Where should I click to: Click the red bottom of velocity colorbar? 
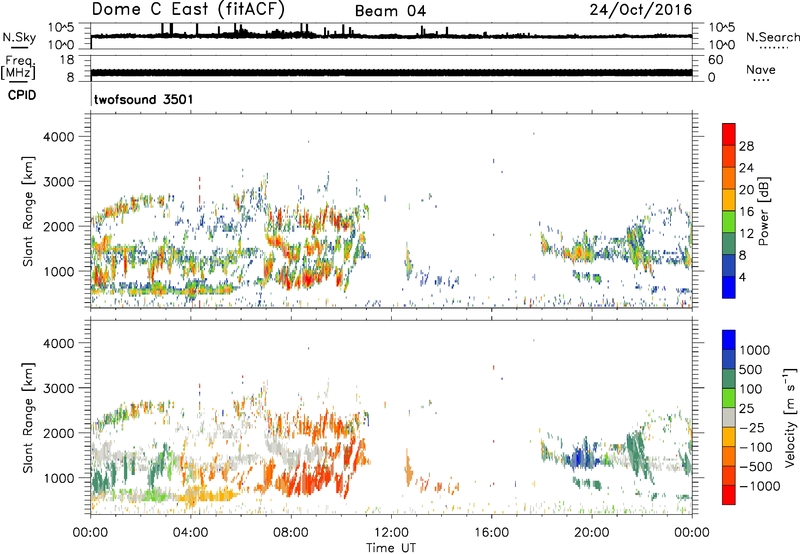click(x=729, y=494)
